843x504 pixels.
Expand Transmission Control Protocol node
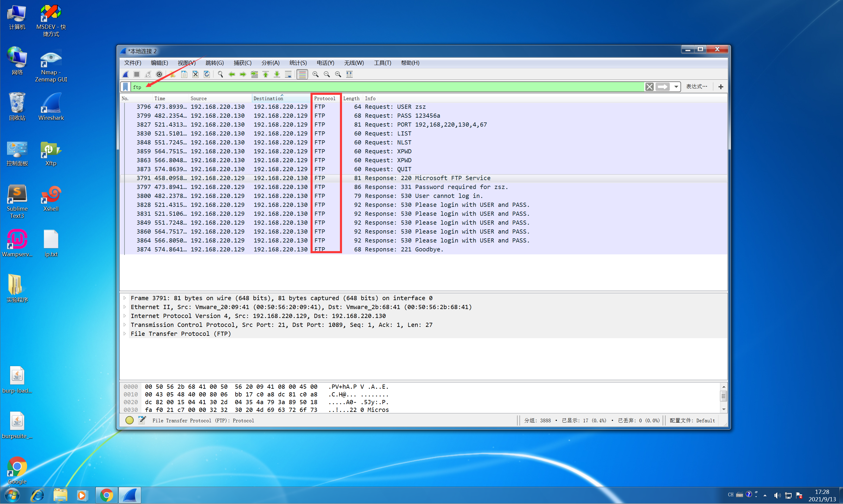(x=125, y=325)
